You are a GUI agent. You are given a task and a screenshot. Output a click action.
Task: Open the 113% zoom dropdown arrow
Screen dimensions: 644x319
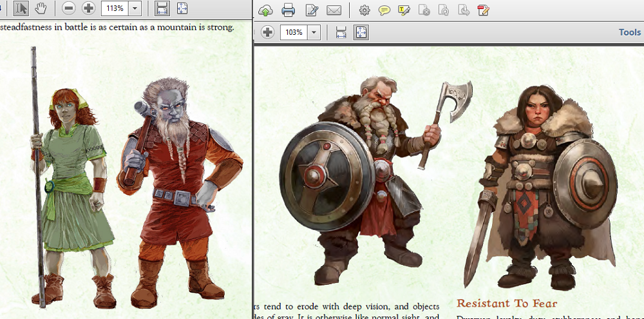click(x=135, y=8)
